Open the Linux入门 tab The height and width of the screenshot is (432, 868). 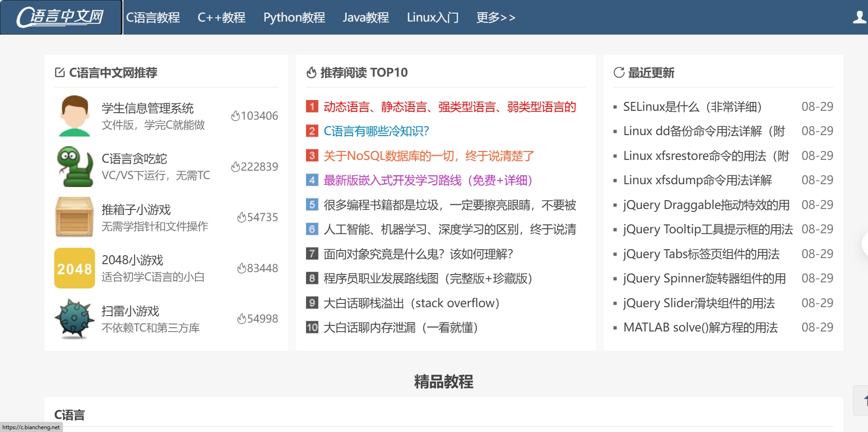433,18
